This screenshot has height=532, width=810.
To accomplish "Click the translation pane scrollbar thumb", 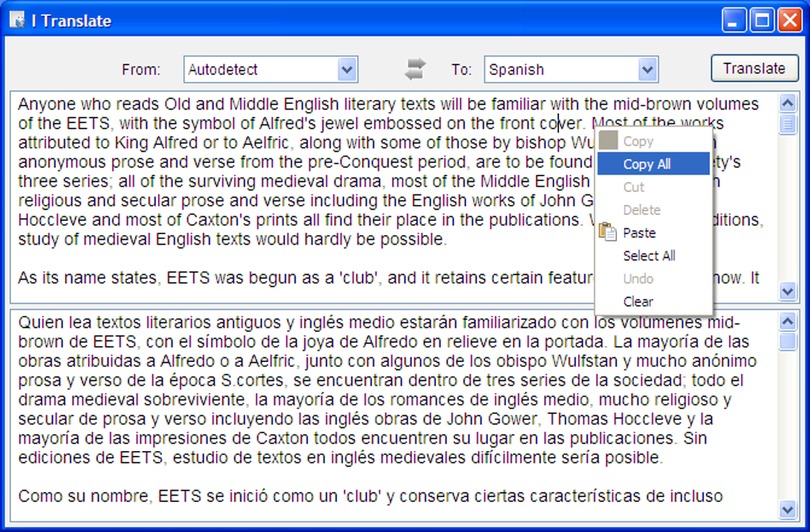I will (787, 341).
